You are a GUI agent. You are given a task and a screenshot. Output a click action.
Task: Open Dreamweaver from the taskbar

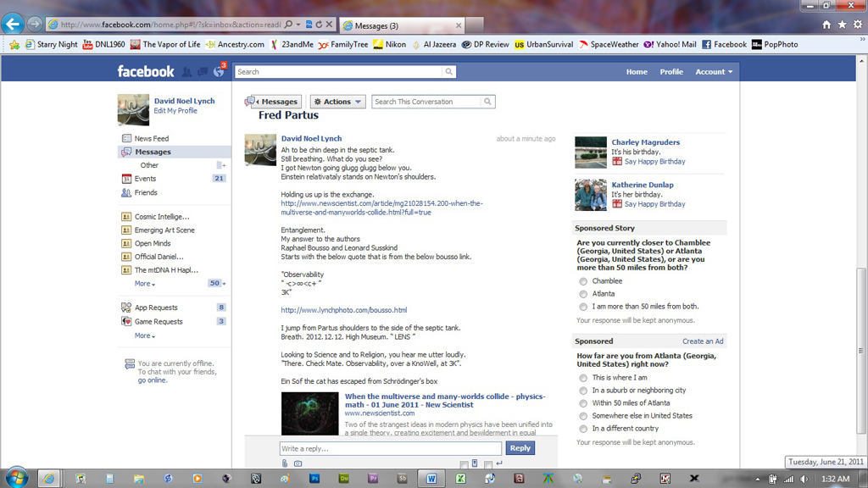pos(344,479)
